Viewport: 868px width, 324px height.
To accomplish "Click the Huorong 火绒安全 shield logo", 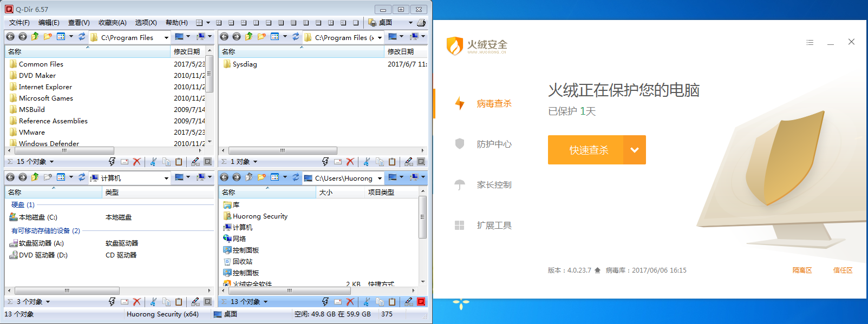I will coord(454,46).
